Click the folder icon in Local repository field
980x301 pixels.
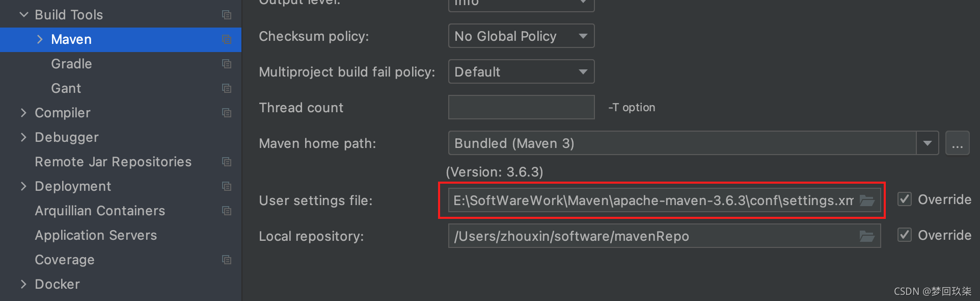[x=867, y=236]
